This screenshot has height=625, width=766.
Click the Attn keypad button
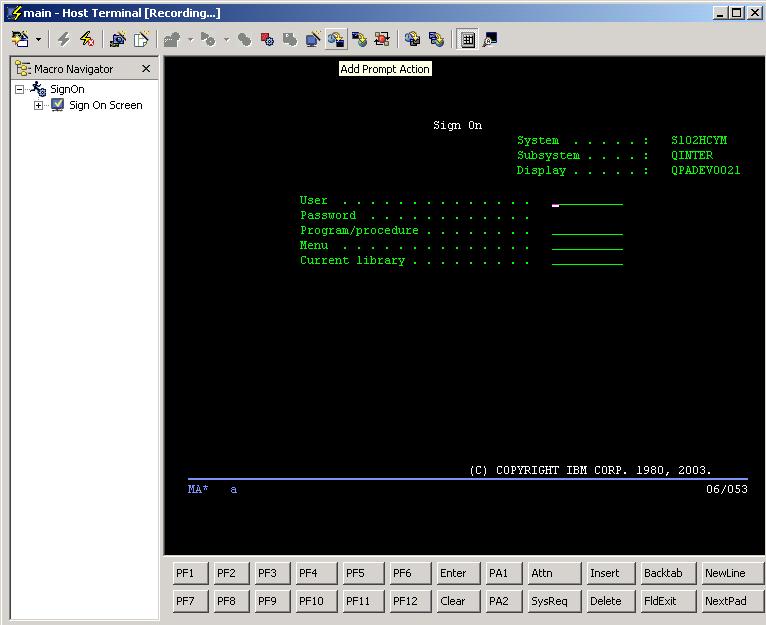pyautogui.click(x=555, y=573)
